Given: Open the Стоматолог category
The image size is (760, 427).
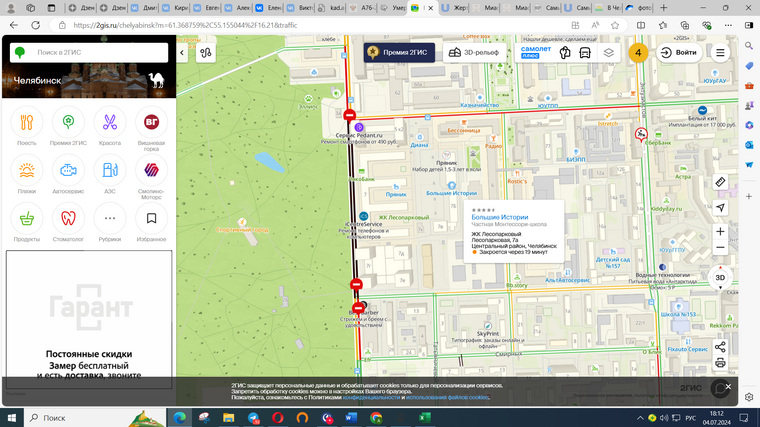Looking at the screenshot, I should point(68,223).
